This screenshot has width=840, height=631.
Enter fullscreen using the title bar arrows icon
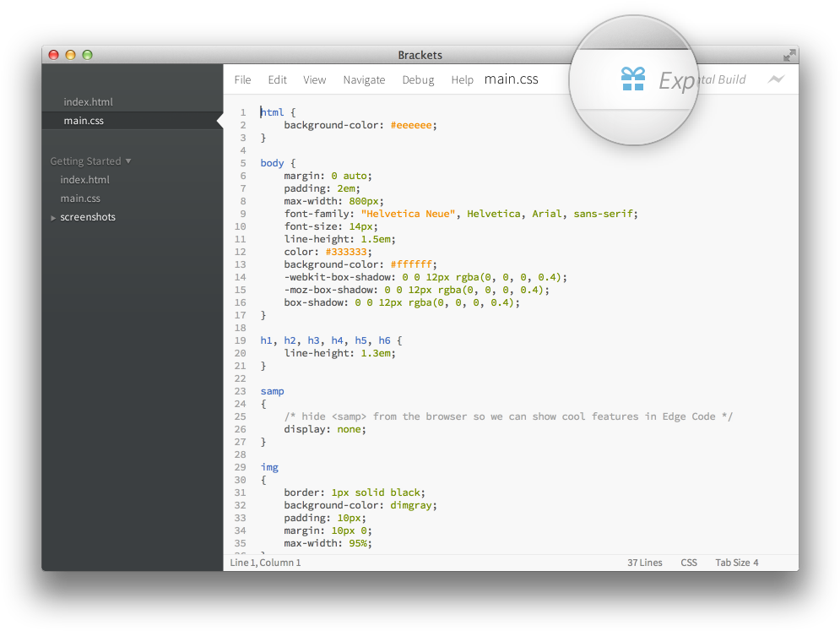pos(789,55)
